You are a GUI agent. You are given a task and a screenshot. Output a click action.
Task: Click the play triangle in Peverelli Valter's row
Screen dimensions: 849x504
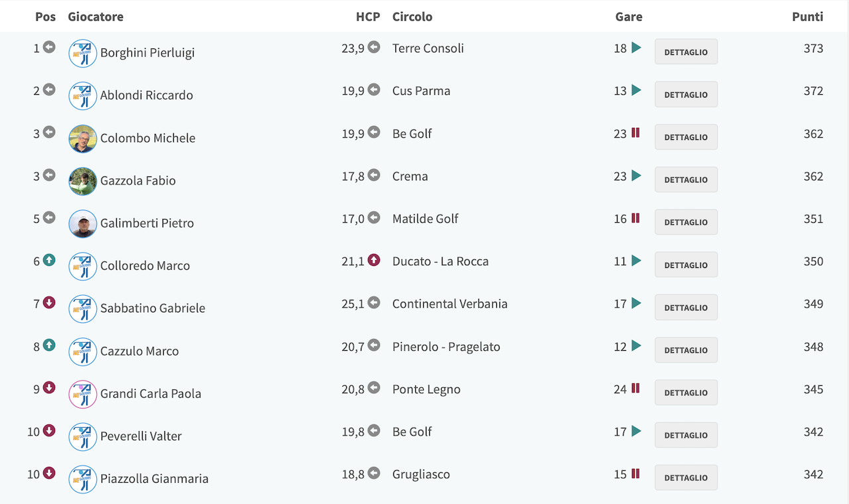pos(636,431)
